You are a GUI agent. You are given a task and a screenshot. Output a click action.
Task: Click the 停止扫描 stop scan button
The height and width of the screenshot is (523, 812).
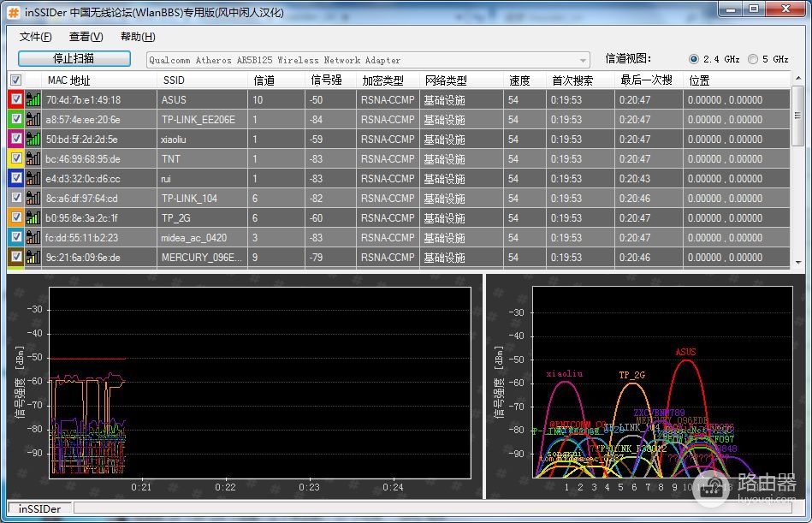74,58
